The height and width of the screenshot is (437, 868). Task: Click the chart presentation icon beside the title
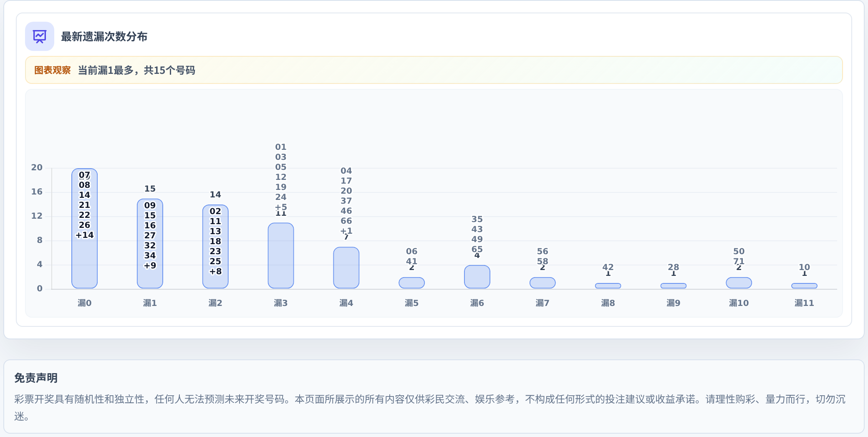pos(40,36)
